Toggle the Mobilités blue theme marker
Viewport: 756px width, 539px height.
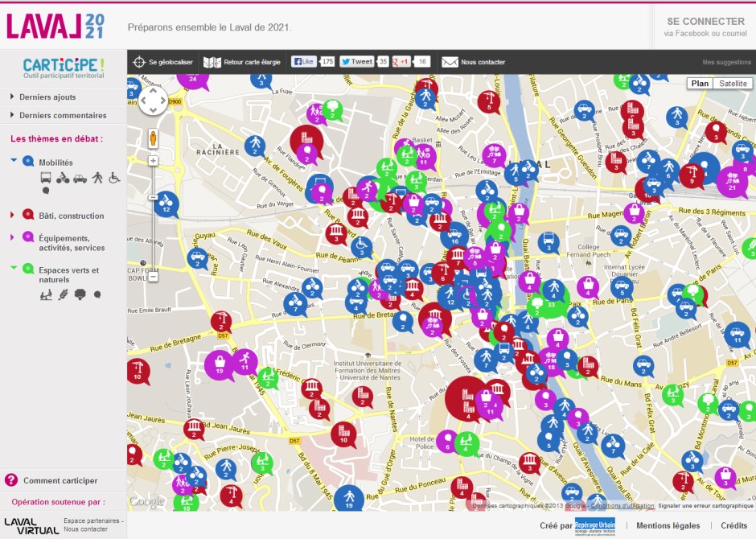[x=28, y=162]
